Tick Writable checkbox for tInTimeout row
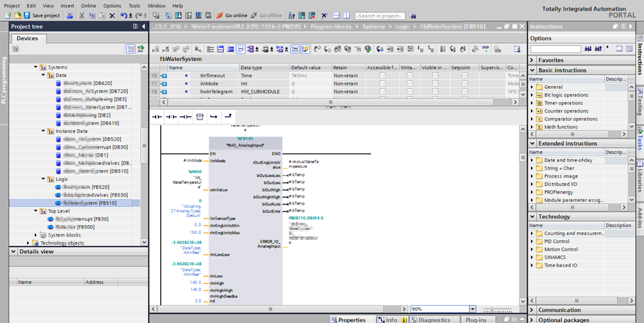 pyautogui.click(x=410, y=76)
